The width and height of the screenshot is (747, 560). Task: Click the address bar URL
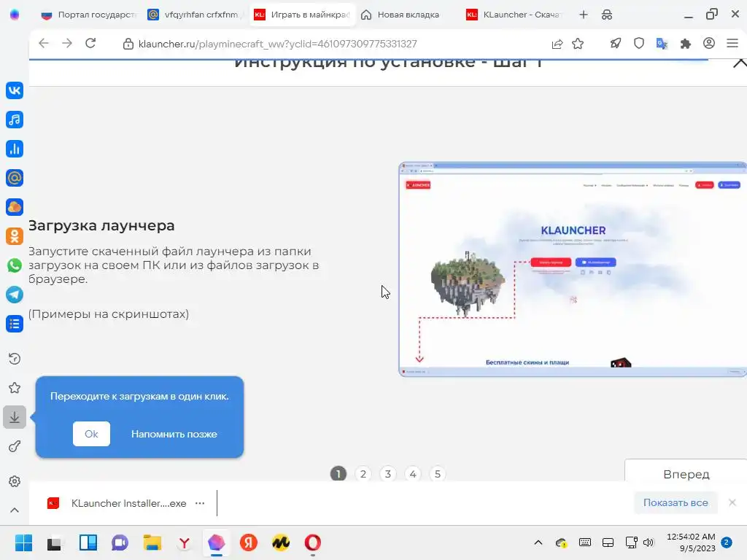277,44
